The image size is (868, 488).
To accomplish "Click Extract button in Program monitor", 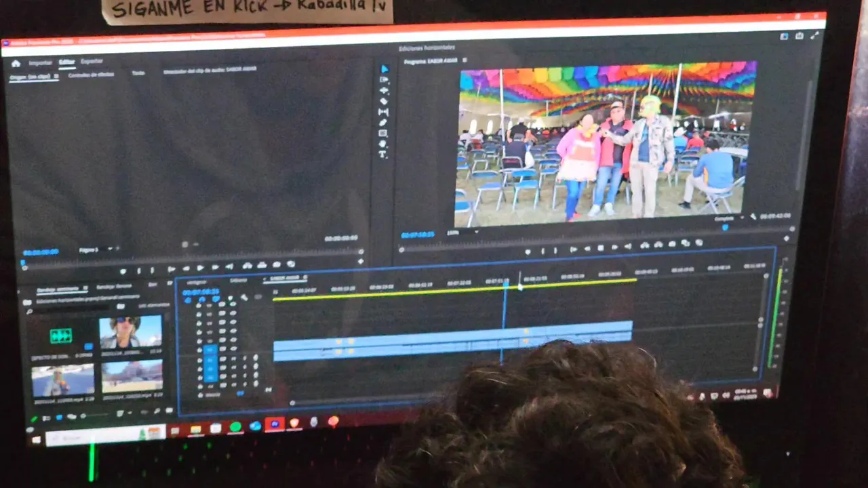I will (x=658, y=245).
